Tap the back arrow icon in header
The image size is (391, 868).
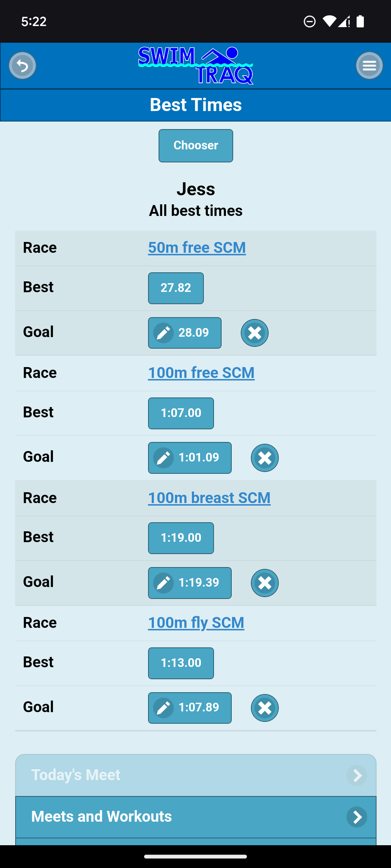point(22,65)
